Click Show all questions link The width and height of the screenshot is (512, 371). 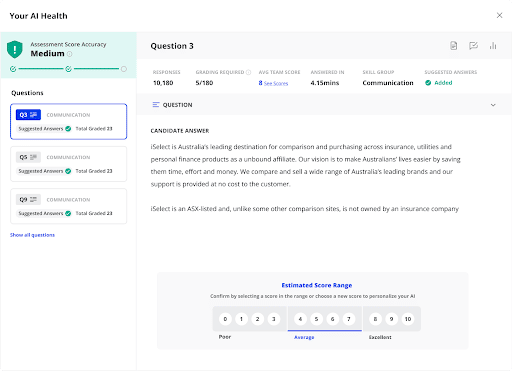pyautogui.click(x=32, y=235)
